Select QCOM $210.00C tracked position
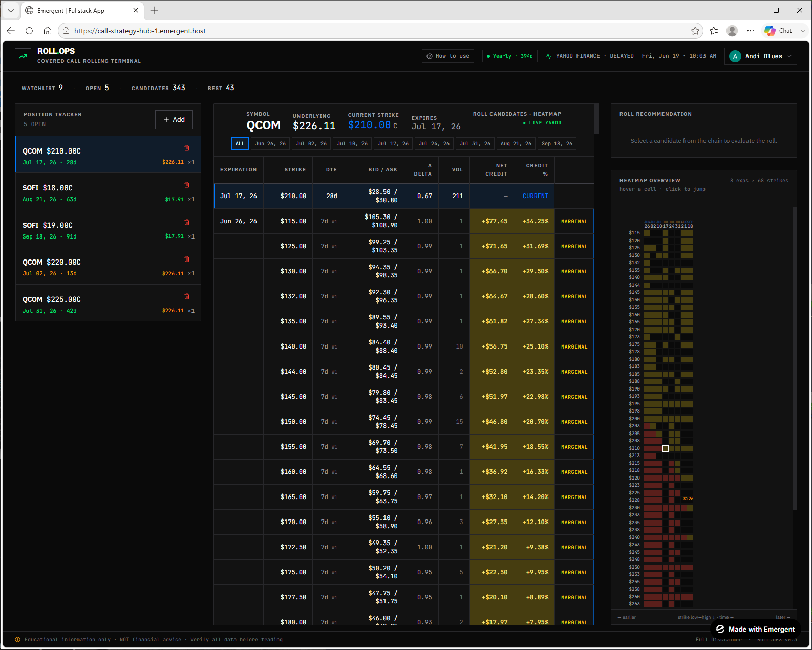 [108, 155]
